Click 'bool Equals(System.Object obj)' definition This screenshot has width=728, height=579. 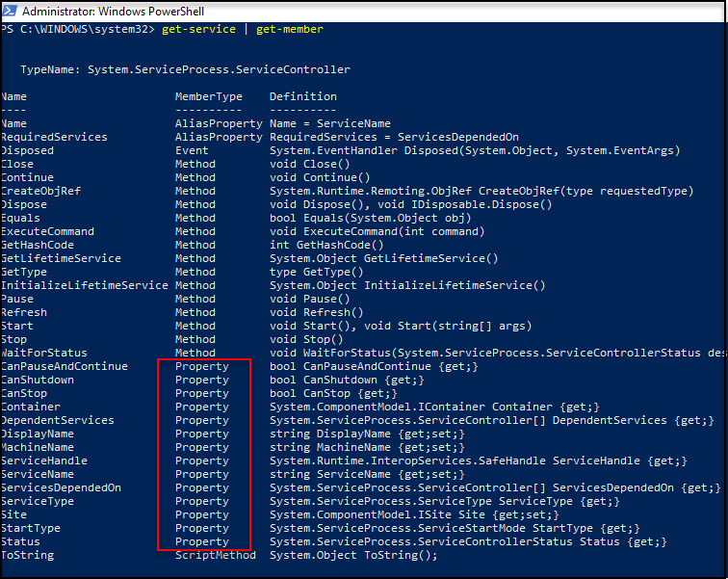coord(371,218)
